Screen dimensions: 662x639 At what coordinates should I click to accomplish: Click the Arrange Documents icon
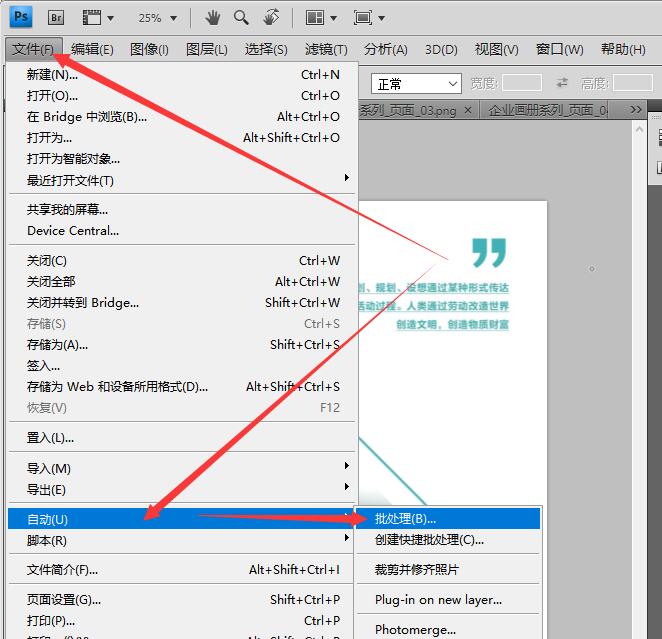(x=315, y=18)
